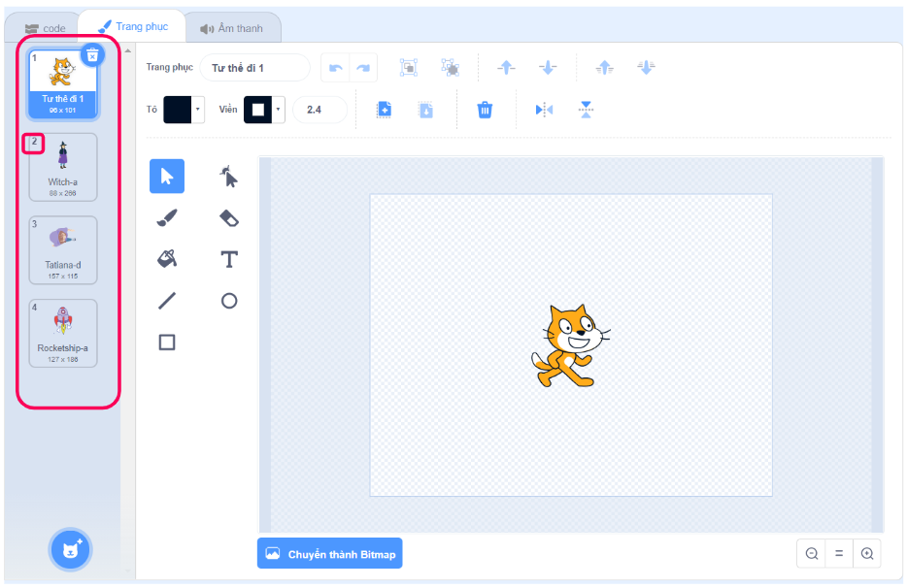Image resolution: width=907 pixels, height=588 pixels.
Task: Move selection backward one layer
Action: 547,68
